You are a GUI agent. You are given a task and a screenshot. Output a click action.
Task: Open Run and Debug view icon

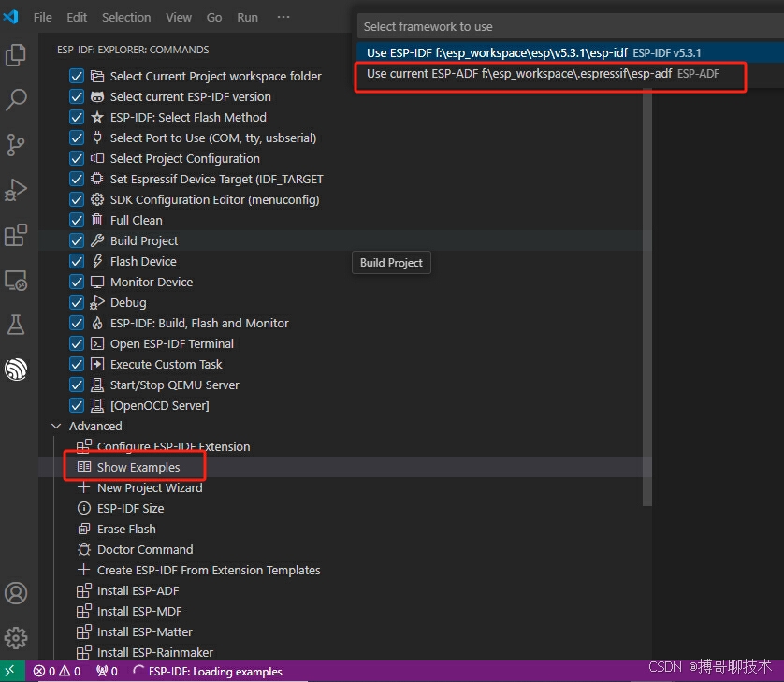[x=16, y=190]
